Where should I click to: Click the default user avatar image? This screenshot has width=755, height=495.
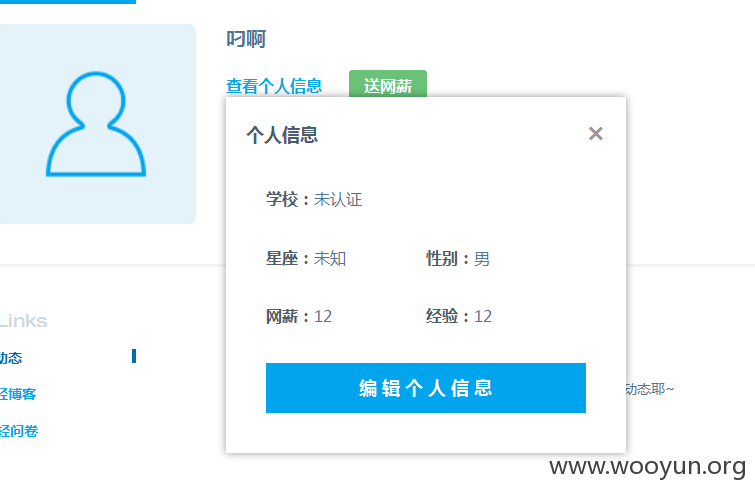click(96, 124)
